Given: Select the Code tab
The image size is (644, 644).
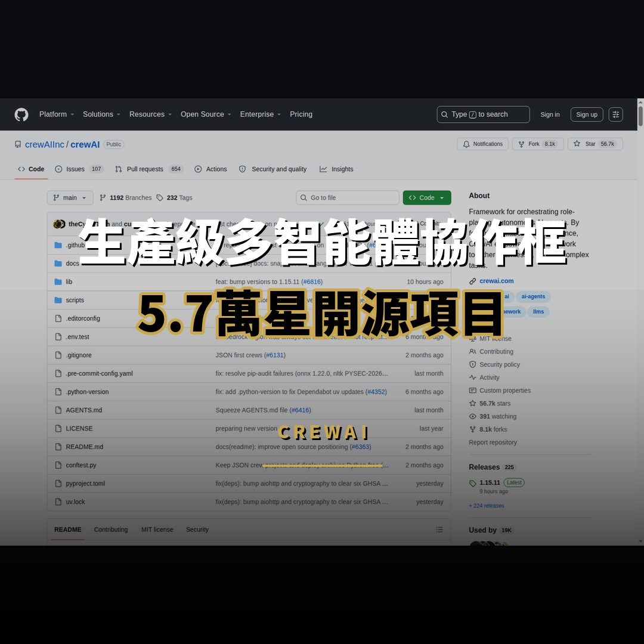Looking at the screenshot, I should [31, 169].
